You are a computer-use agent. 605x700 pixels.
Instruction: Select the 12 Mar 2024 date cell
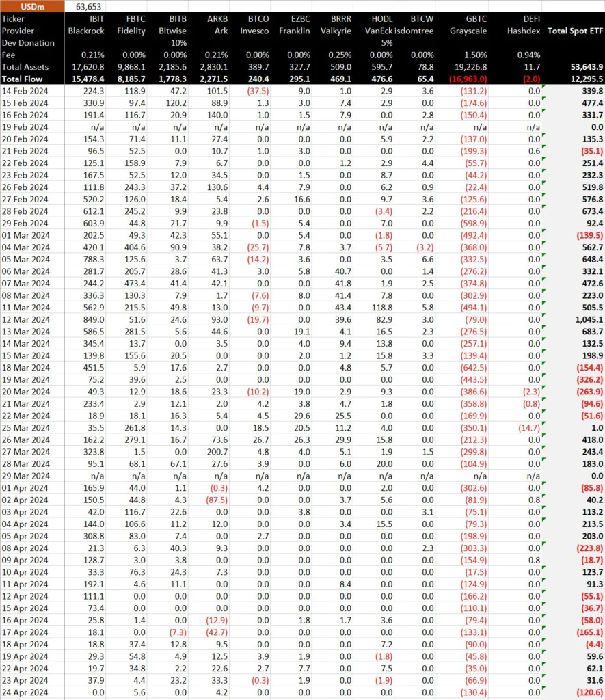point(26,320)
